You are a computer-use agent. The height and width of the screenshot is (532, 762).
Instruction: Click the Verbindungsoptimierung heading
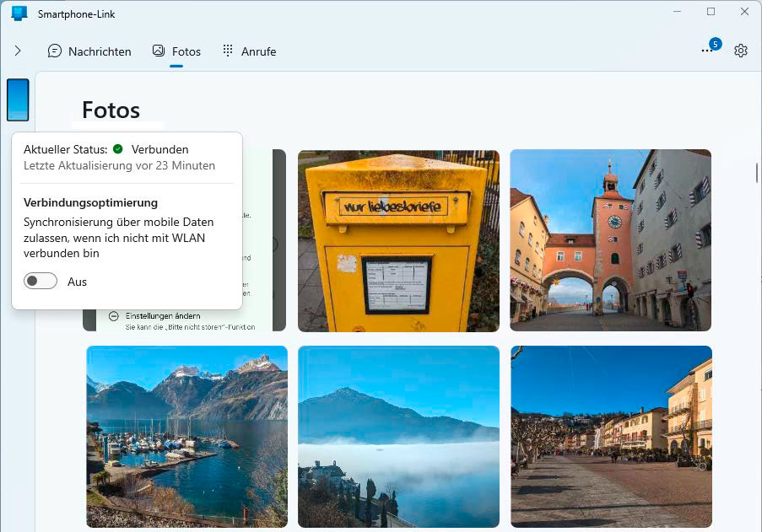[90, 202]
